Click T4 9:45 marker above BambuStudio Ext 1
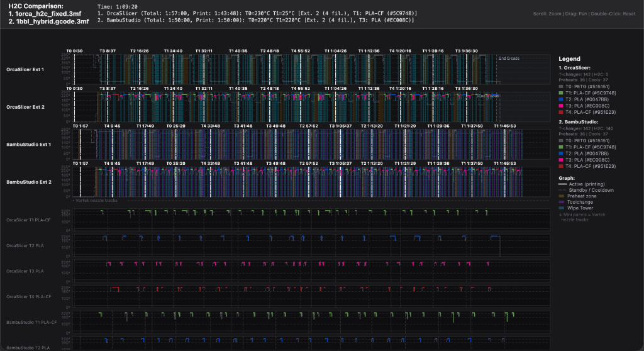Viewport: 644px width, 351px height. click(112, 126)
